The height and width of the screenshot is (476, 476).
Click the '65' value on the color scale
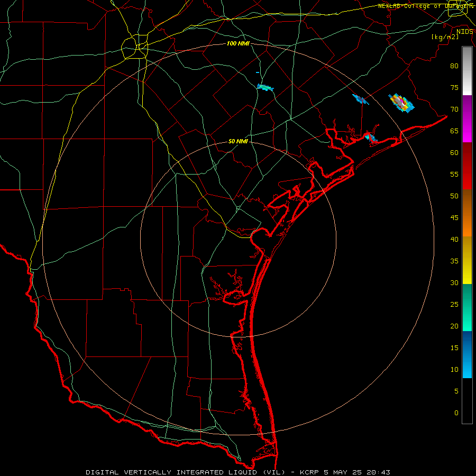click(x=454, y=131)
